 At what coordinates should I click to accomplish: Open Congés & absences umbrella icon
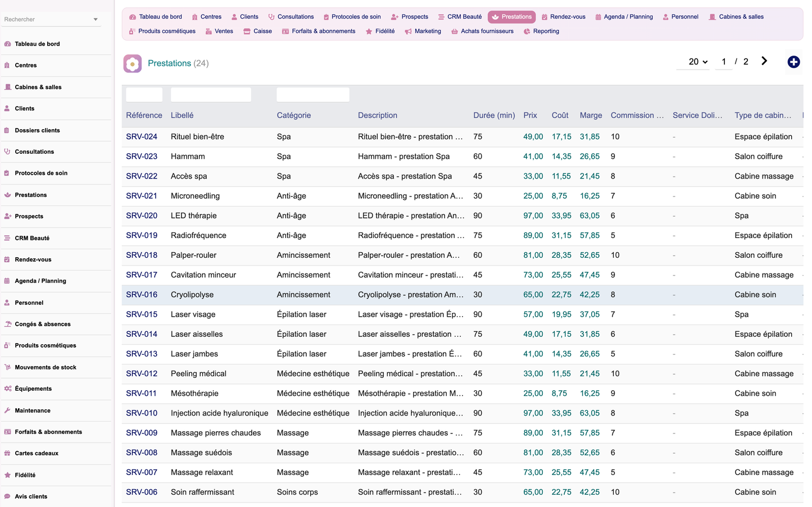pos(8,324)
